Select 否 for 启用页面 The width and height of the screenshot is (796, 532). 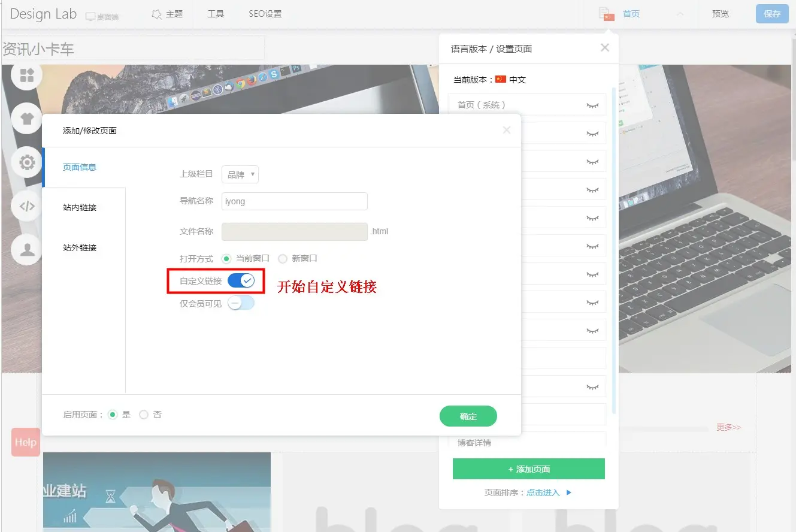click(144, 415)
